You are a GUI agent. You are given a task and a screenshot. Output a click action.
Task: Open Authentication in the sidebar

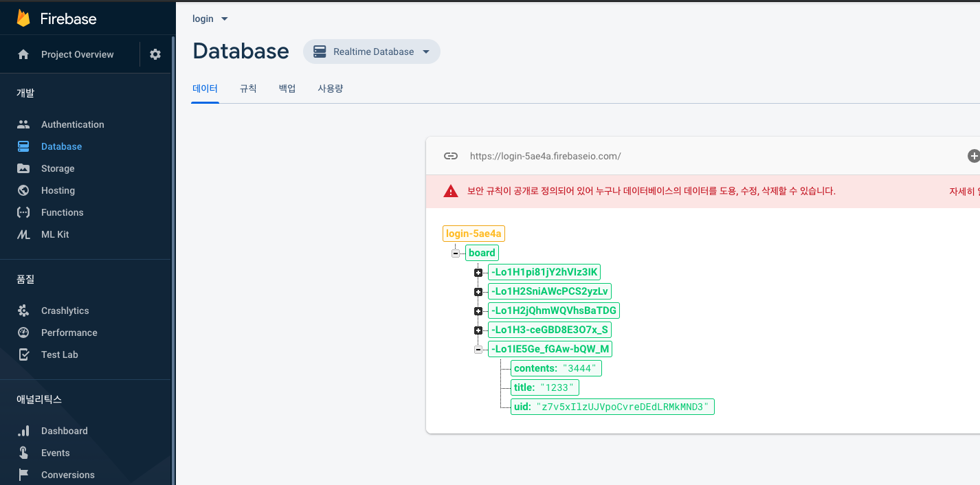click(73, 124)
